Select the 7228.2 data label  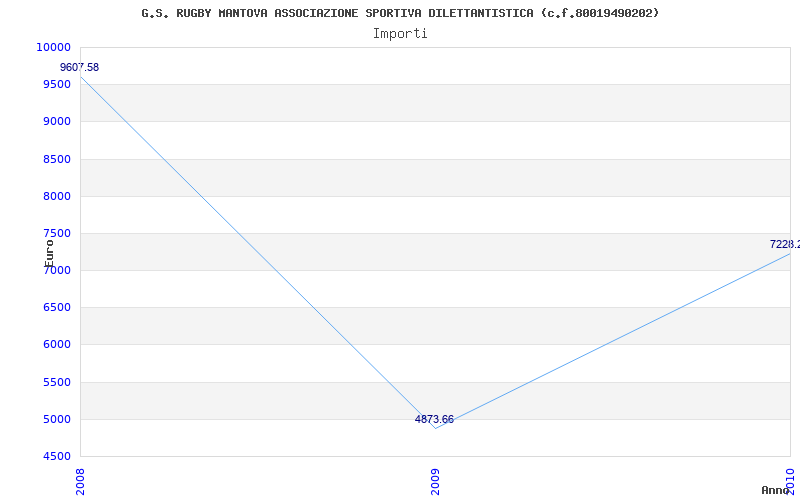785,244
